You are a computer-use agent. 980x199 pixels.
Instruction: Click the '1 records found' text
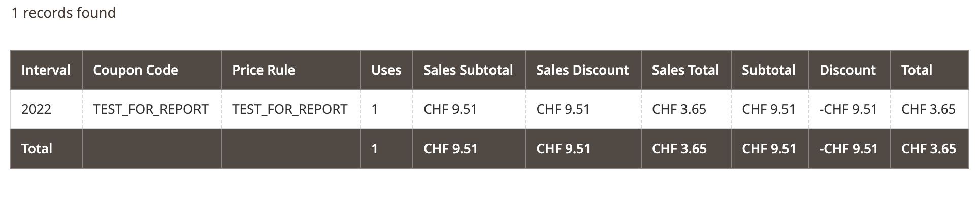[x=63, y=13]
